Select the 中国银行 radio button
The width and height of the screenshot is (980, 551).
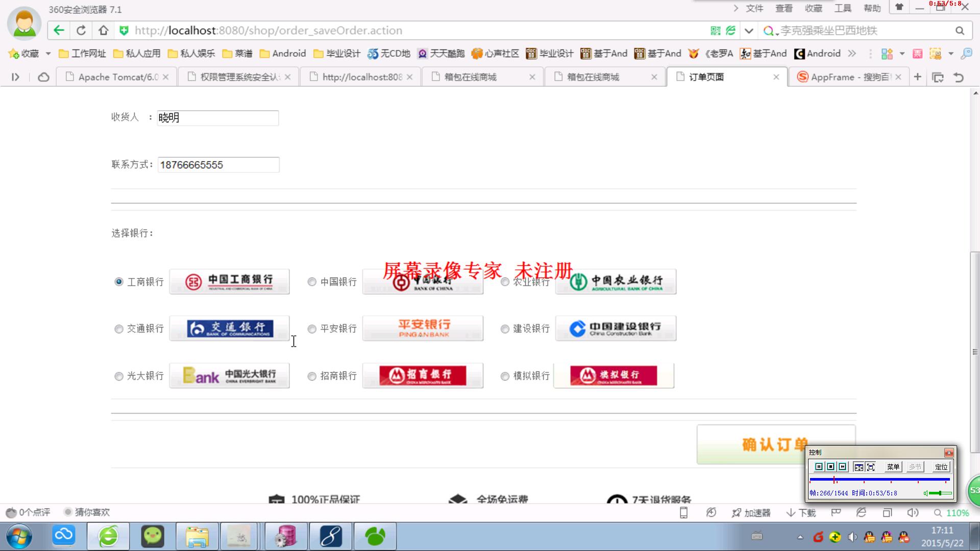click(312, 282)
